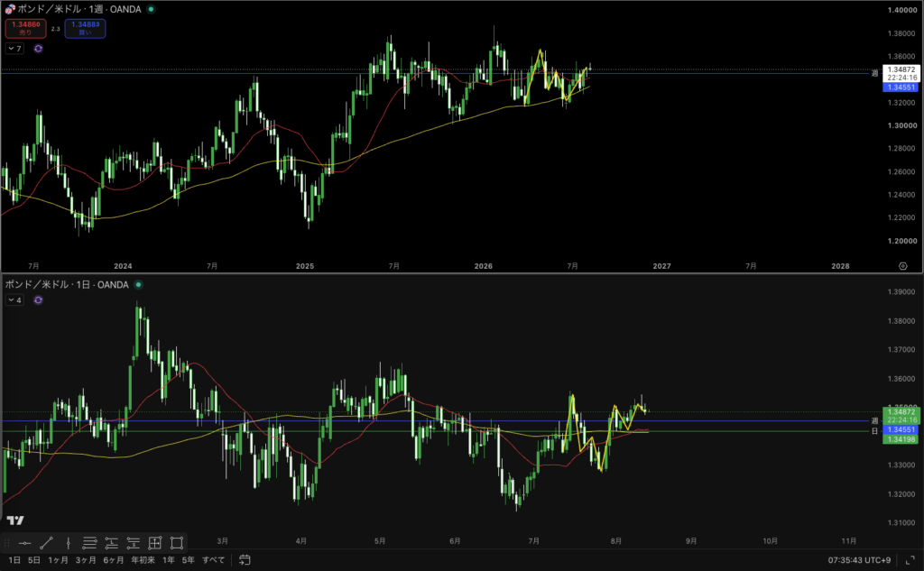Viewport: 924px width, 571px height.
Task: Click the 1.34872 current price label on the weekly chart
Action: (901, 73)
